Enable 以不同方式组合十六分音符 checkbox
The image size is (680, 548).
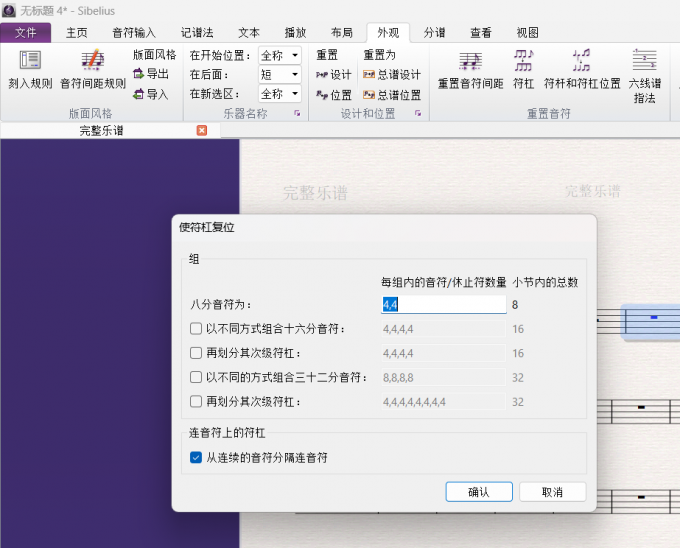coord(196,329)
